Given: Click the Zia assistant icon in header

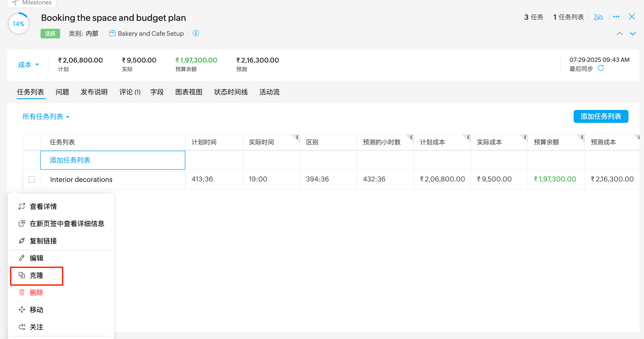Looking at the screenshot, I should pyautogui.click(x=598, y=17).
